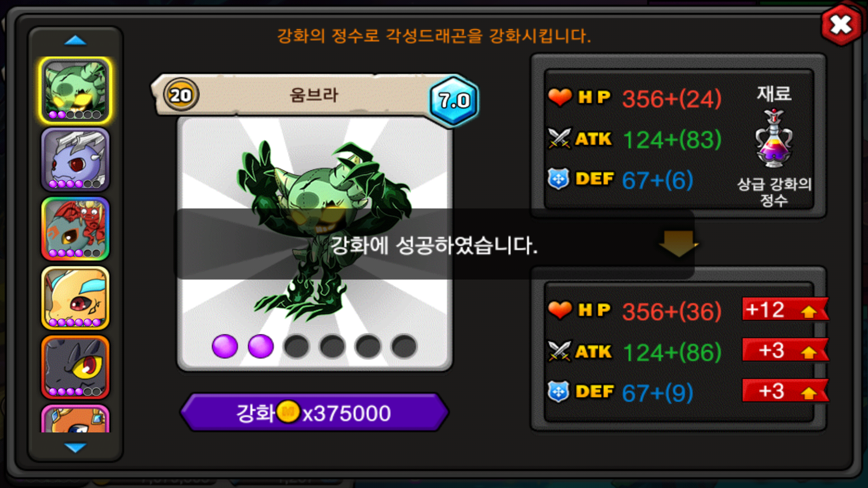Tap the level 20 gold badge
Image resolution: width=868 pixels, height=488 pixels.
tap(181, 95)
